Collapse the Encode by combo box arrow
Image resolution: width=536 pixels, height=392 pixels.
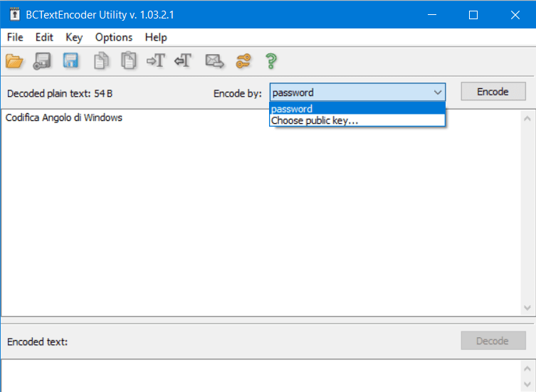coord(438,92)
